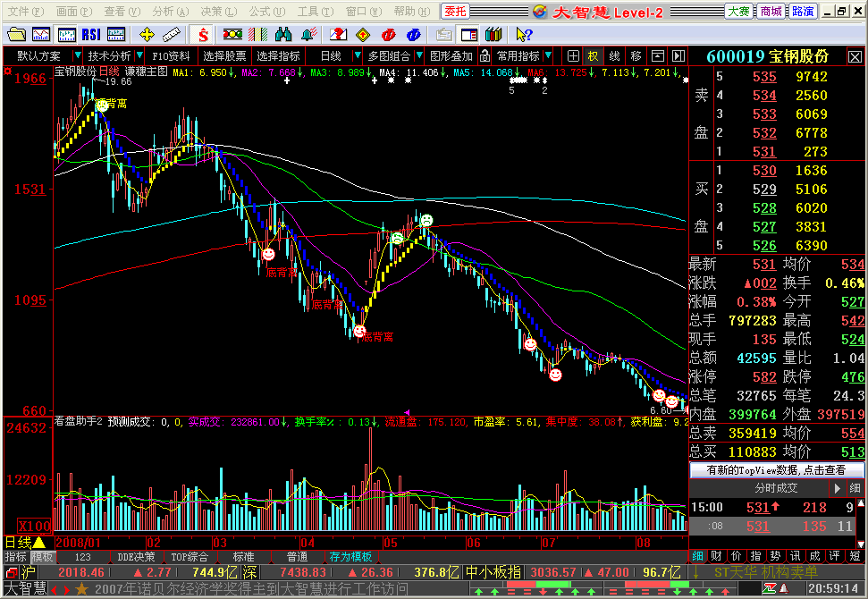
Task: Click the binoculars search icon
Action: point(282,35)
